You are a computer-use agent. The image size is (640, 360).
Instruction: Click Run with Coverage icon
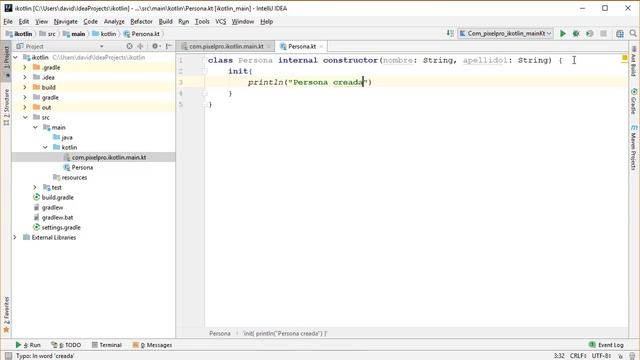(589, 33)
